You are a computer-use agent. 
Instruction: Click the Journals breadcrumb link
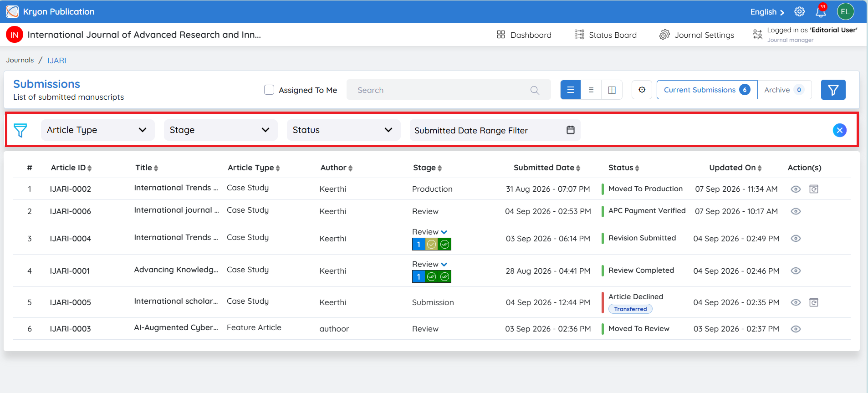point(20,60)
